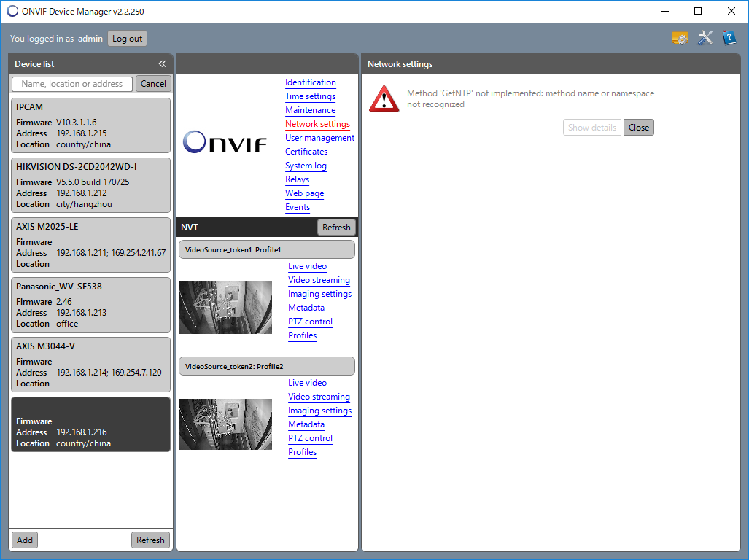Open the help book icon
Viewport: 749px width, 560px height.
point(729,38)
